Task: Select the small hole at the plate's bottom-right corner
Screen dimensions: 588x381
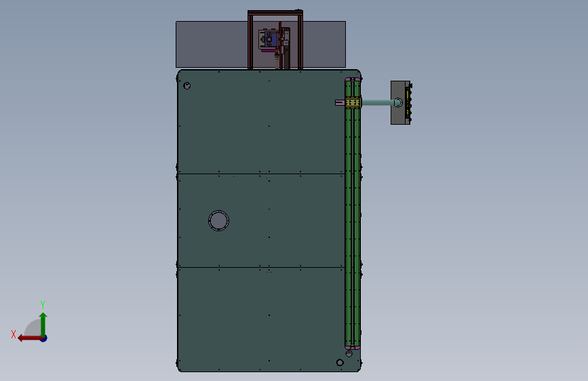Action: 340,362
